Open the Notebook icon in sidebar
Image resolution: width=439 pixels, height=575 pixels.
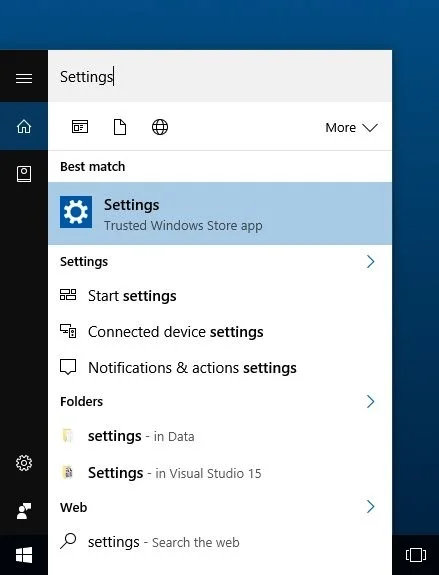click(24, 174)
